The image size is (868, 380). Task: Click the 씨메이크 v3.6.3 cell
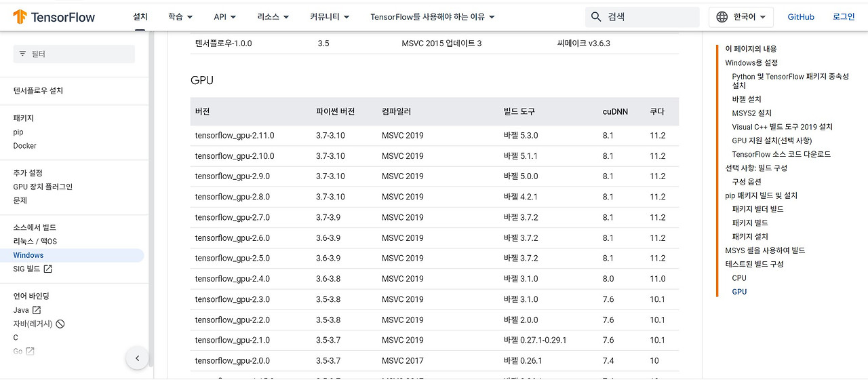[x=583, y=43]
